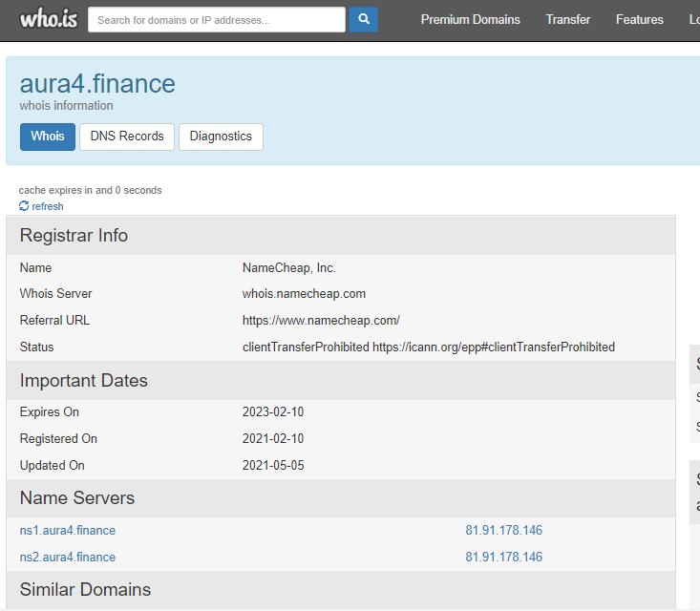Switch to the Diagnostics tab
This screenshot has height=611, width=700.
pyautogui.click(x=221, y=137)
